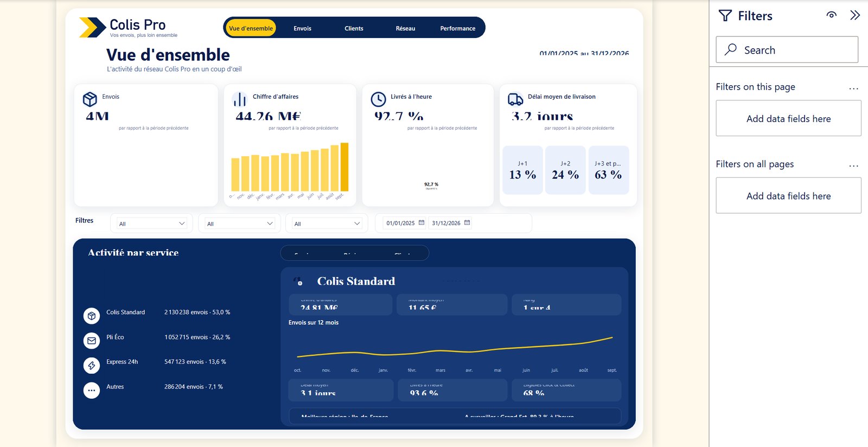Viewport: 868px width, 447px height.
Task: Click the tallest rightmost sept. revenue bar
Action: [344, 167]
